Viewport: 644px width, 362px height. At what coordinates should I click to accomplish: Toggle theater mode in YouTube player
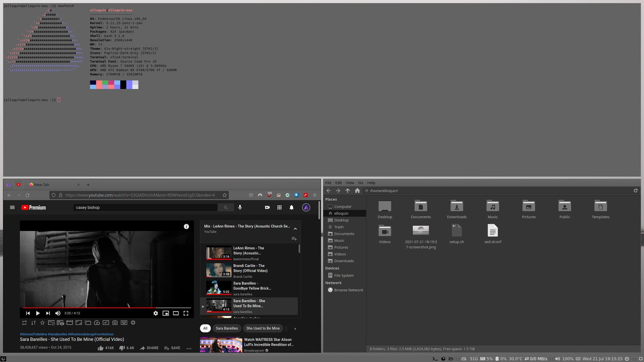pyautogui.click(x=176, y=313)
